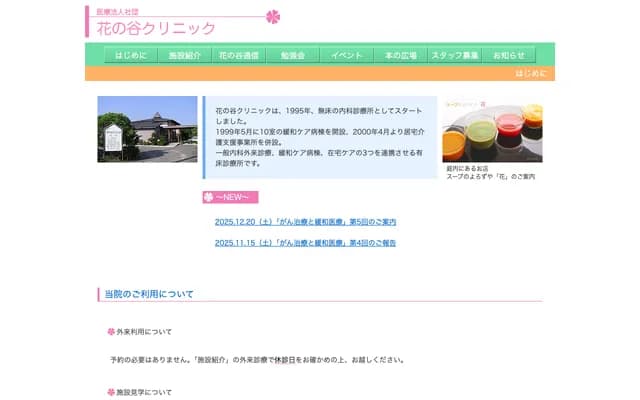Go to 本の広場 in the navigation bar

401,55
